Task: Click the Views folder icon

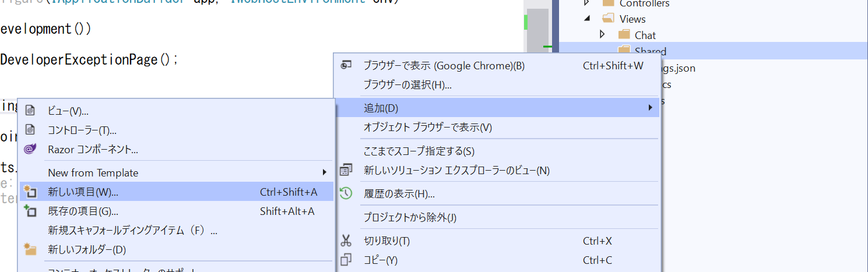Action: click(608, 19)
